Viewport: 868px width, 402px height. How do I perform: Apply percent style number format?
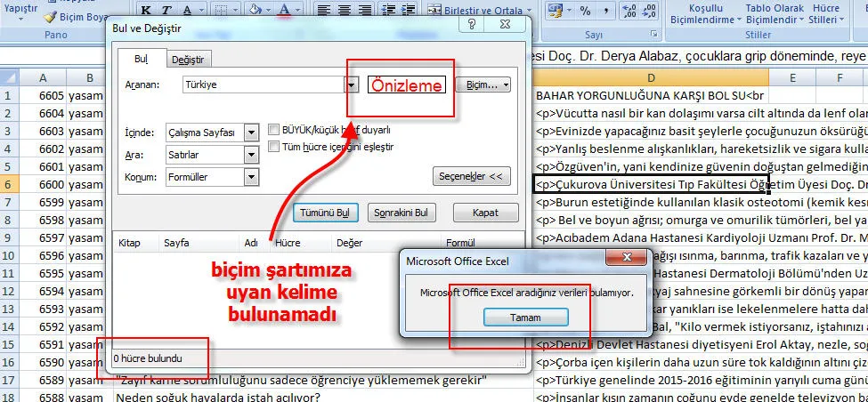(x=585, y=11)
